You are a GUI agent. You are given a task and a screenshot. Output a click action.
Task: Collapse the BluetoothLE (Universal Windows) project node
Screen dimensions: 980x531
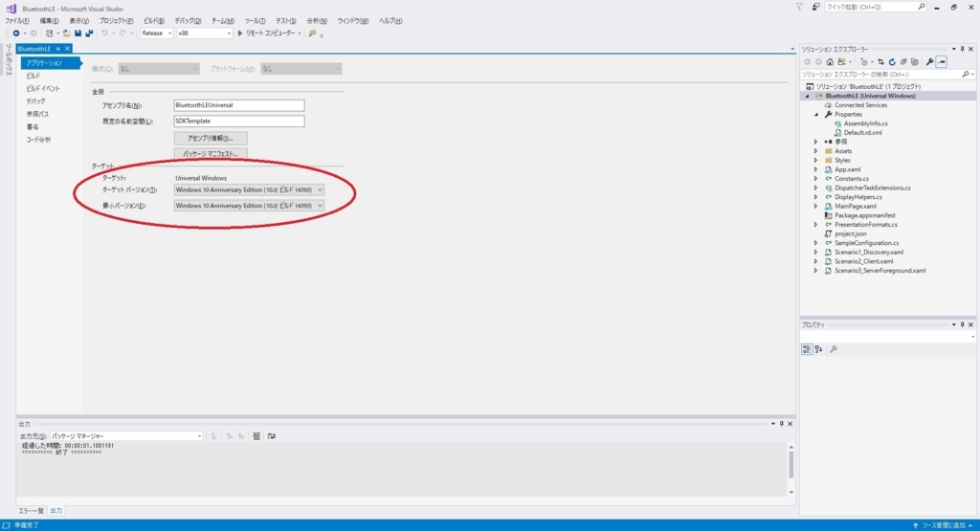point(807,97)
